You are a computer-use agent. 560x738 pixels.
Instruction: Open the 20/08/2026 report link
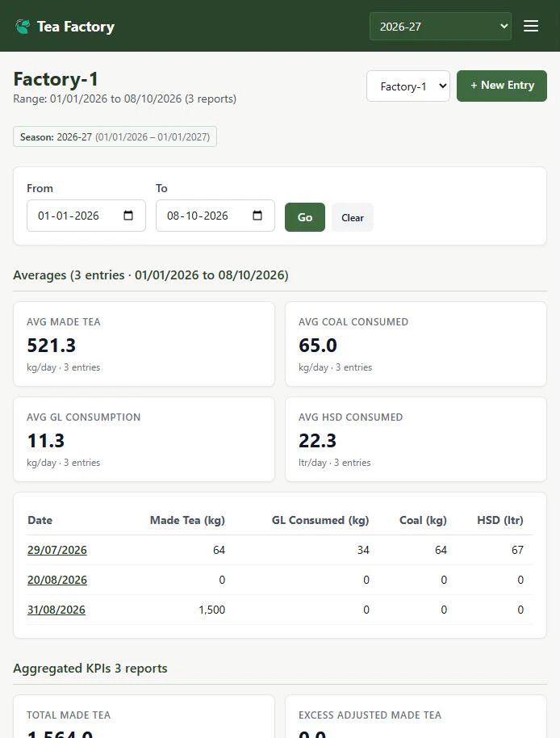[57, 580]
